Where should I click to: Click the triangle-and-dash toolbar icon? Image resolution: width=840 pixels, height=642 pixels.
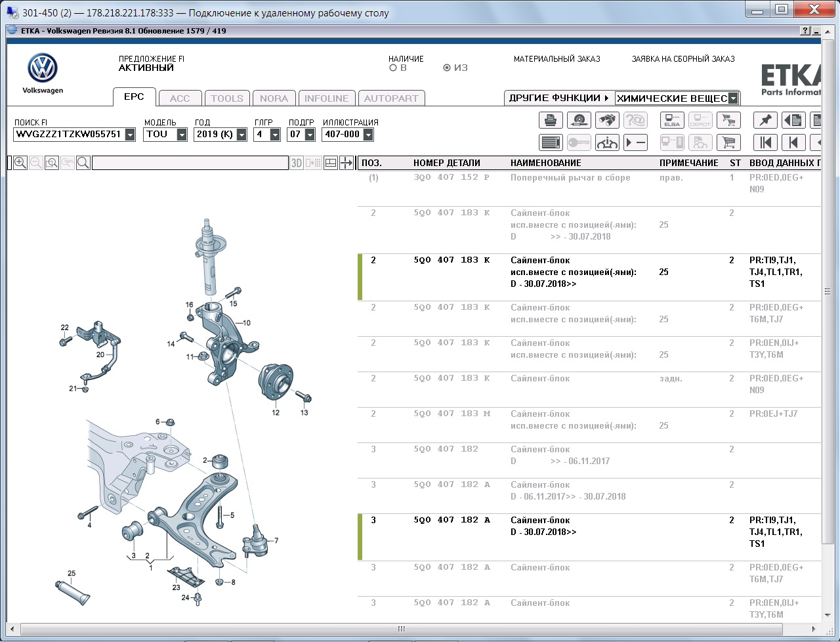[636, 142]
